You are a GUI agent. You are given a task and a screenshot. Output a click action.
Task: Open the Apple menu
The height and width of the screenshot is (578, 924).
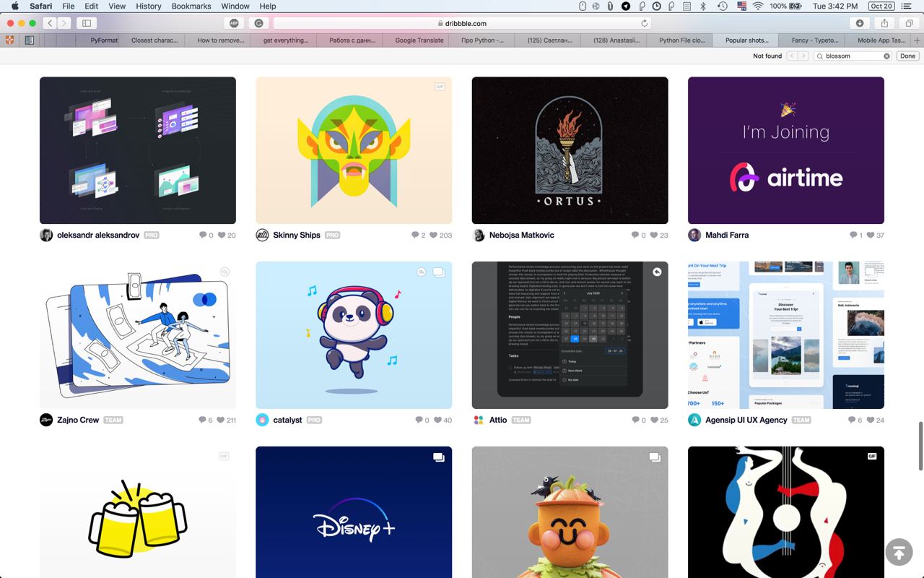(14, 6)
